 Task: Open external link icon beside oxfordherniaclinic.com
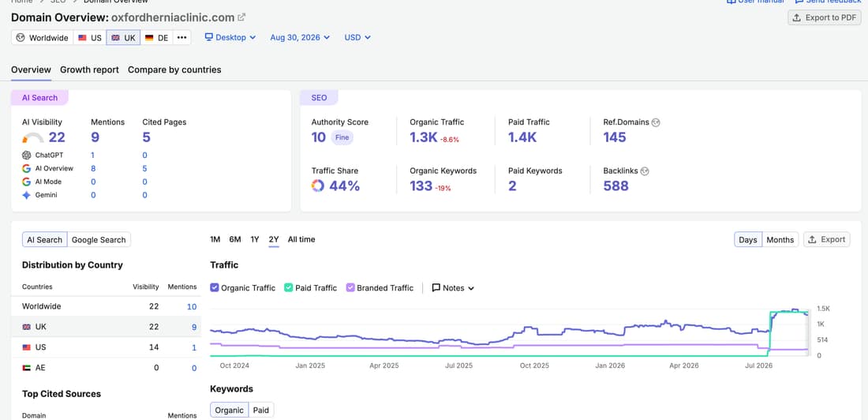[x=241, y=17]
